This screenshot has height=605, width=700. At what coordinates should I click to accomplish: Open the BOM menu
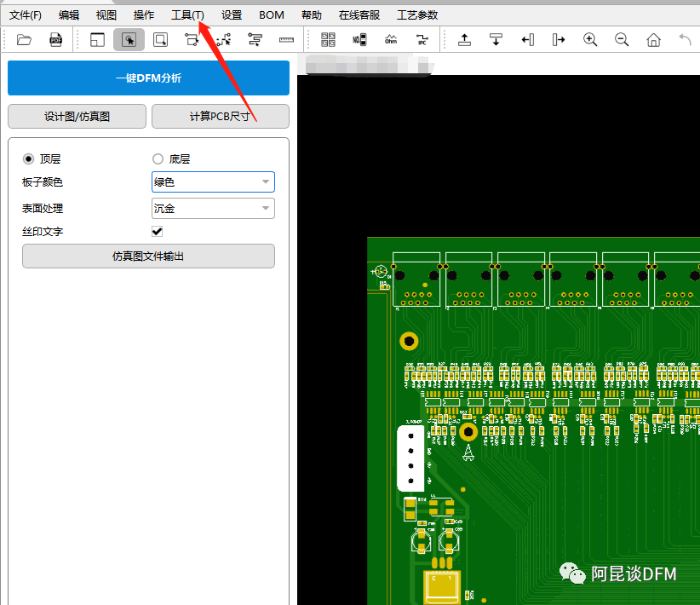pos(271,14)
